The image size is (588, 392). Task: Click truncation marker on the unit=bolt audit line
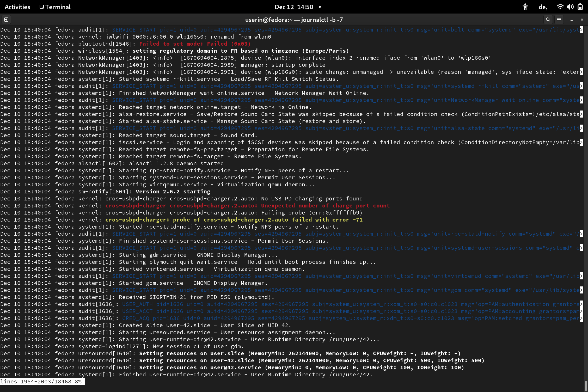pos(581,30)
